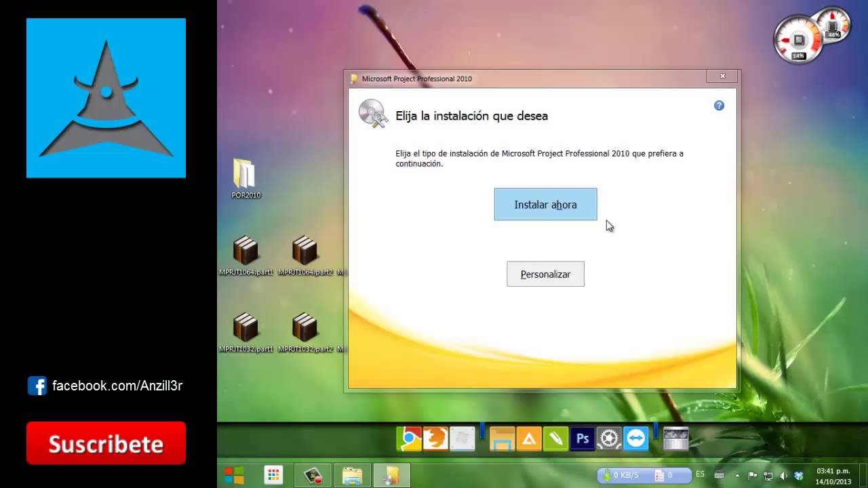
Task: Launch Photoshop from the dock
Action: pos(582,439)
